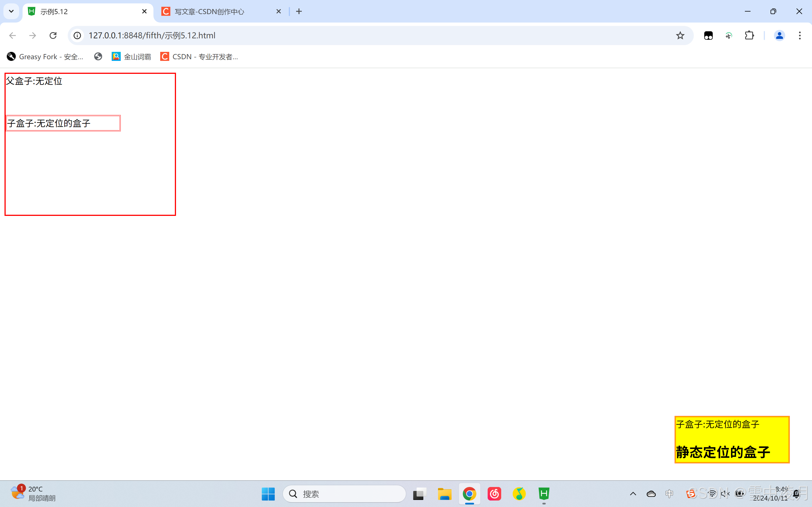View site information icon in address bar
Image resolution: width=812 pixels, height=507 pixels.
pyautogui.click(x=78, y=36)
